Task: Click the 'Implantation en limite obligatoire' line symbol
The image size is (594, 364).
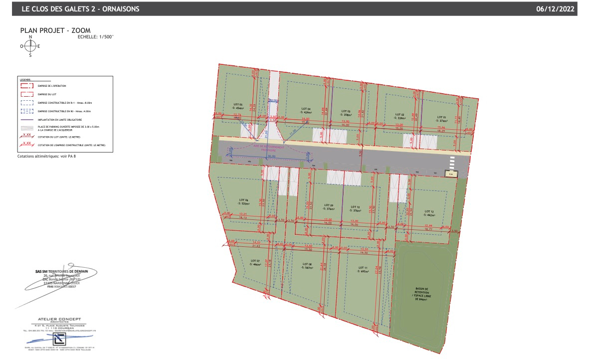Action: (x=27, y=120)
